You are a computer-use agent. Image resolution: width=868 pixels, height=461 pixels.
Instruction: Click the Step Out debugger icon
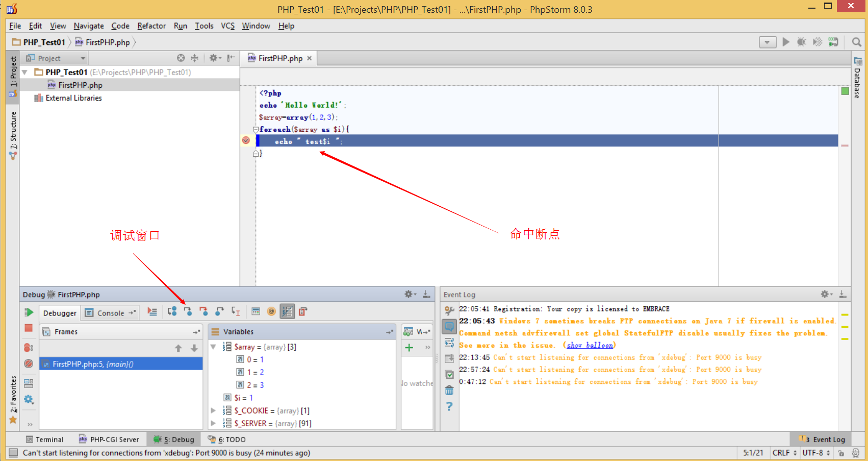[219, 311]
